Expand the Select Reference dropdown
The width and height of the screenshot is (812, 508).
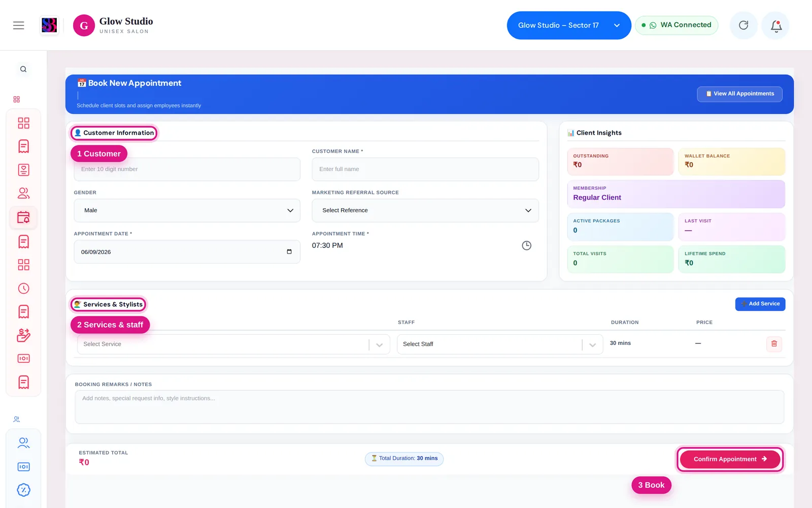(425, 210)
